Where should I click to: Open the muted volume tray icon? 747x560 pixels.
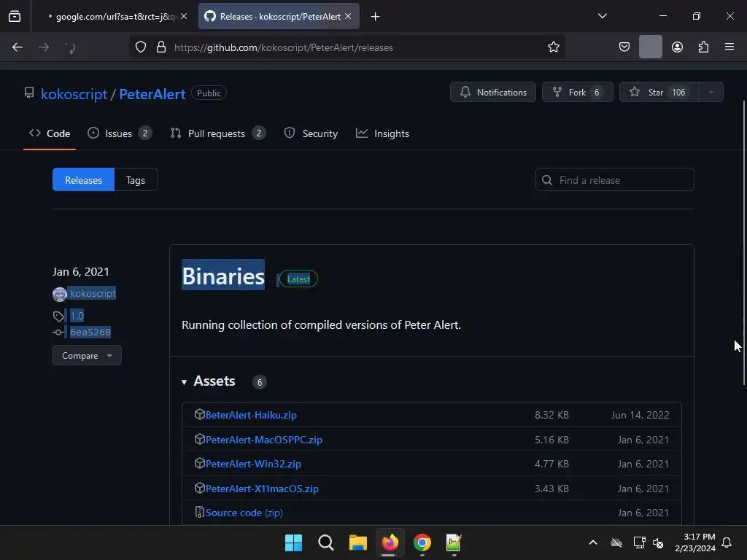pyautogui.click(x=658, y=542)
